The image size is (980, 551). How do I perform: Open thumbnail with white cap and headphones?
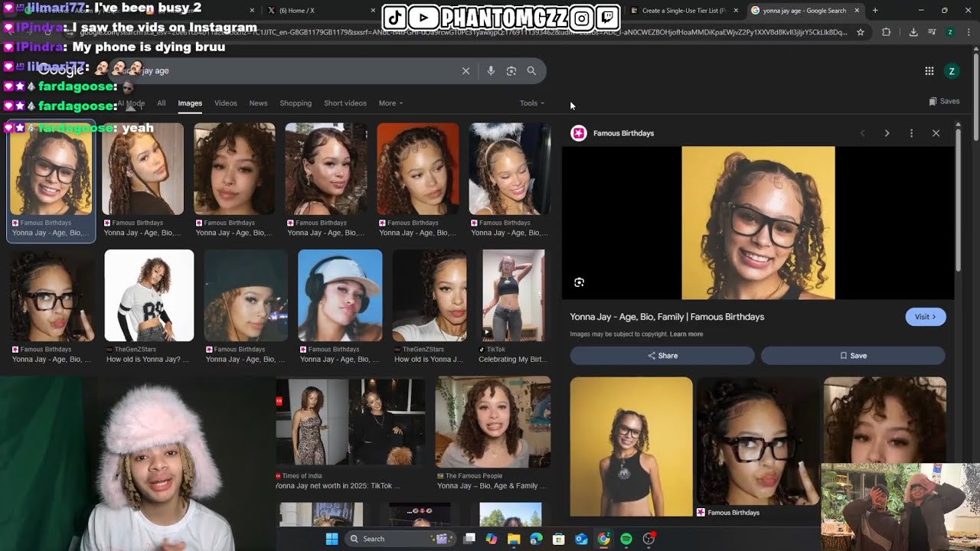coord(340,295)
